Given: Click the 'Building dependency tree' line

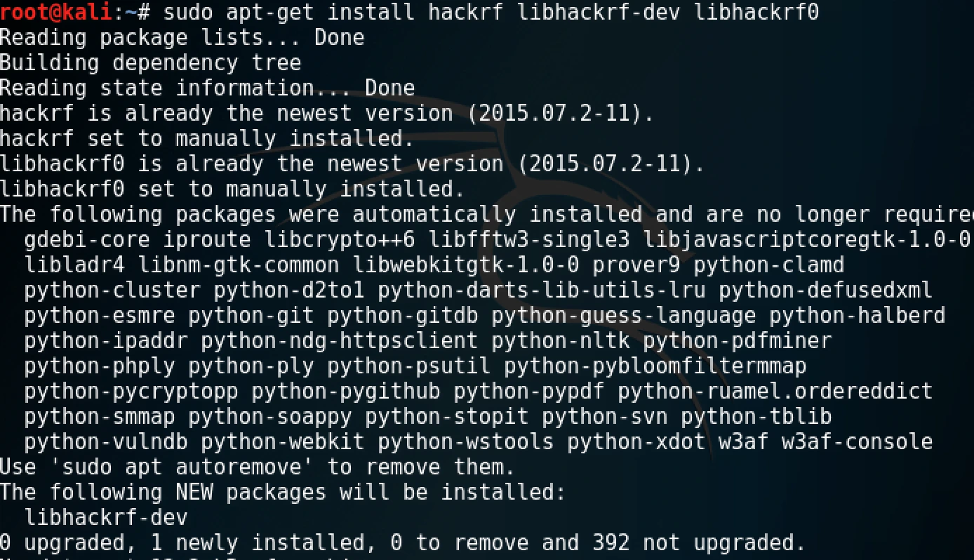Looking at the screenshot, I should click(x=150, y=62).
